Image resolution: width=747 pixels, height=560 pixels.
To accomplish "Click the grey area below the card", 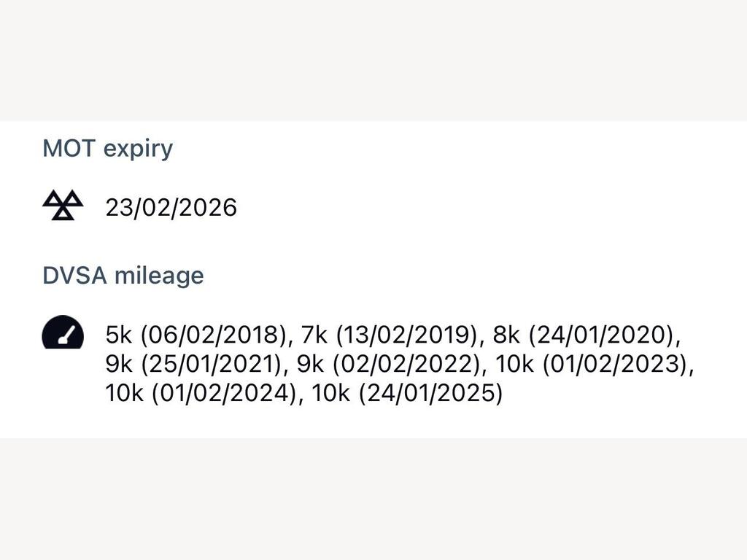I will (373, 499).
